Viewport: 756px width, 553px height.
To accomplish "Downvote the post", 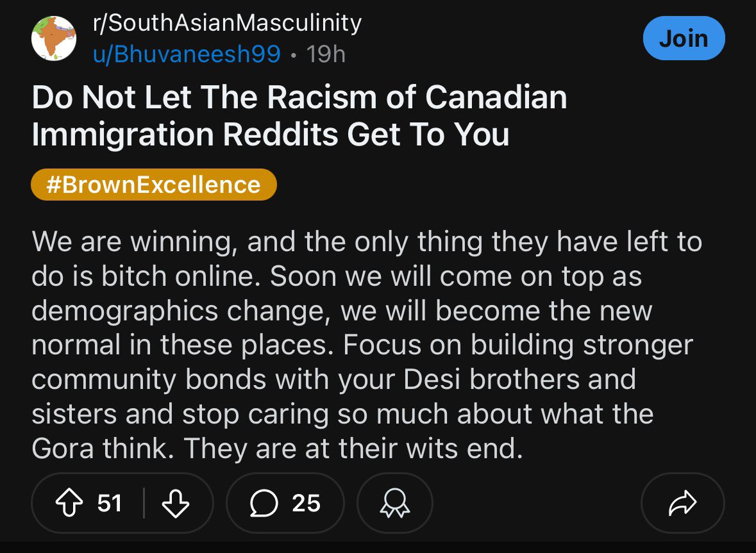I will [x=176, y=503].
